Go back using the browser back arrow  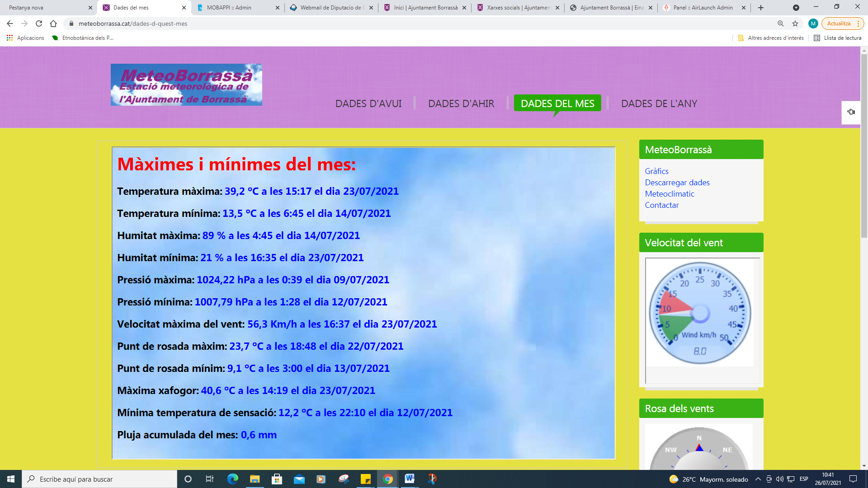10,23
